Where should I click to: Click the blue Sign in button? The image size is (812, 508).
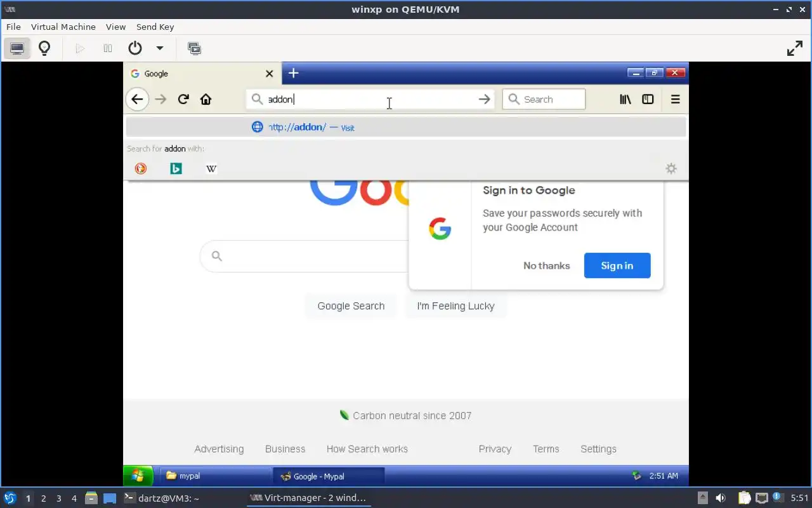(x=617, y=265)
